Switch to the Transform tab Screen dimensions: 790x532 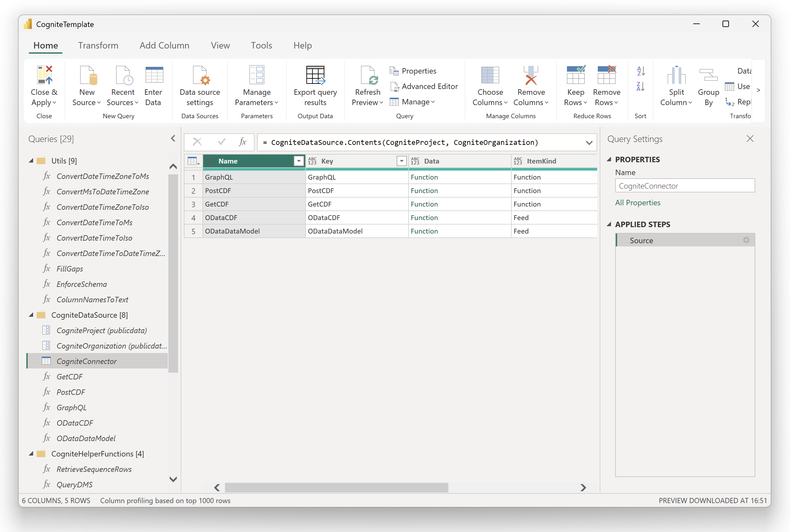[98, 46]
